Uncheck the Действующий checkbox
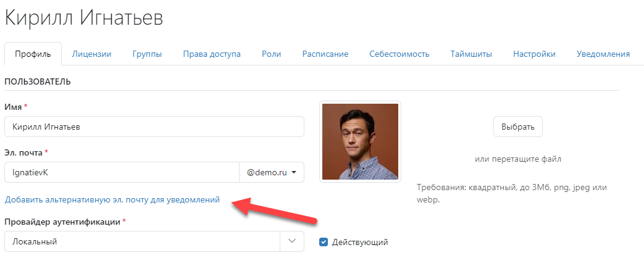Image resolution: width=644 pixels, height=279 pixels. tap(324, 242)
